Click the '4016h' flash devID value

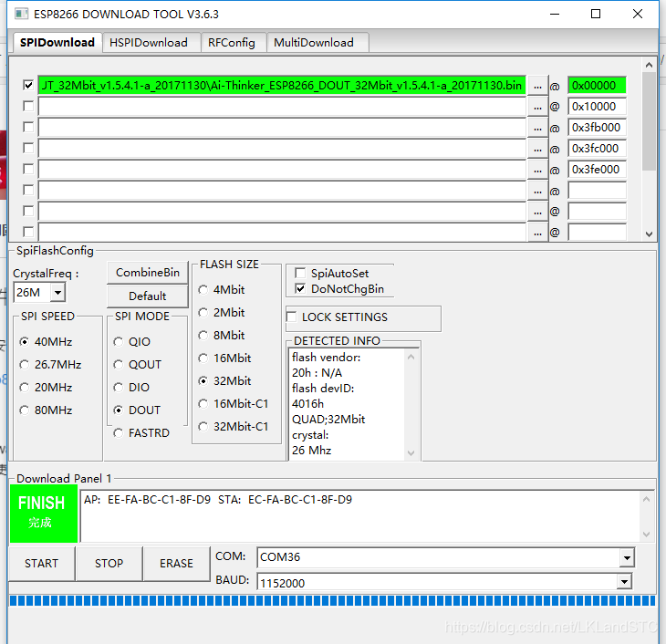[308, 403]
